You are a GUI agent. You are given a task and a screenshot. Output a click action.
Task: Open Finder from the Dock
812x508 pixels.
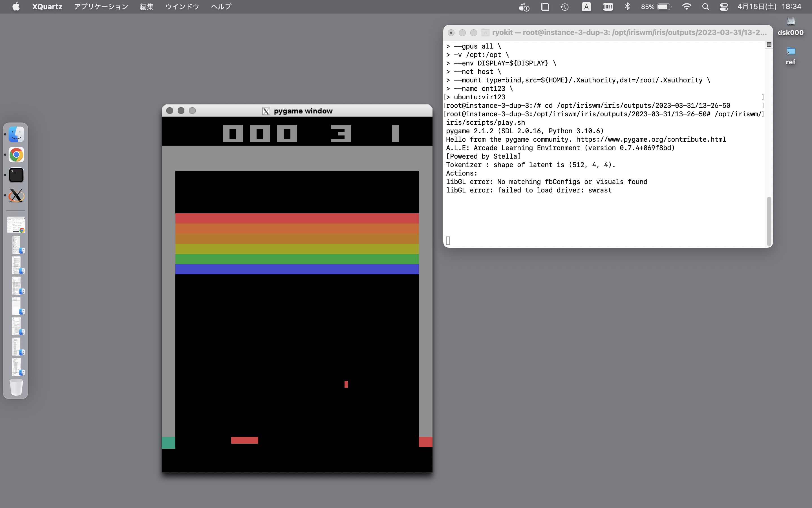pos(16,134)
